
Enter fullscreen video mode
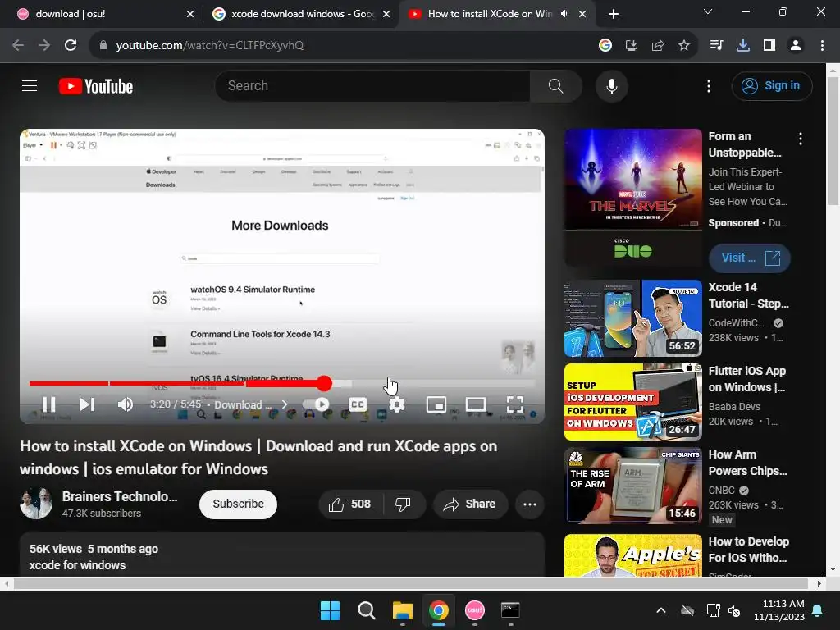515,404
